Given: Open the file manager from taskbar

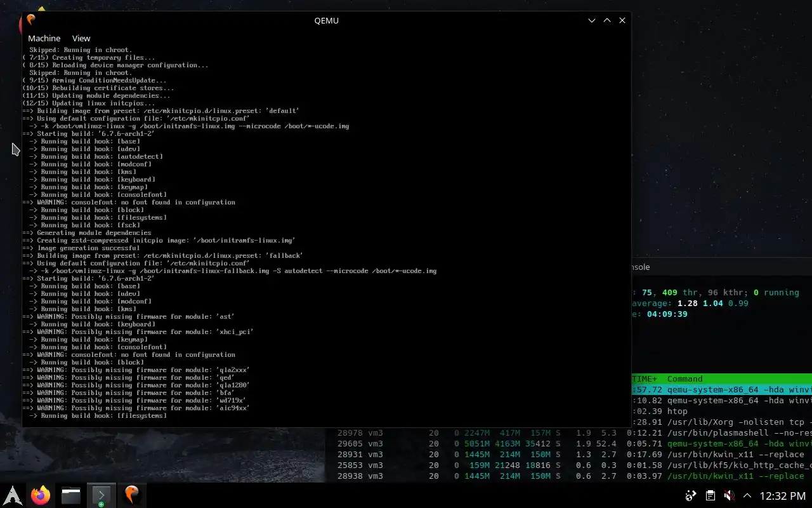Looking at the screenshot, I should pos(70,495).
